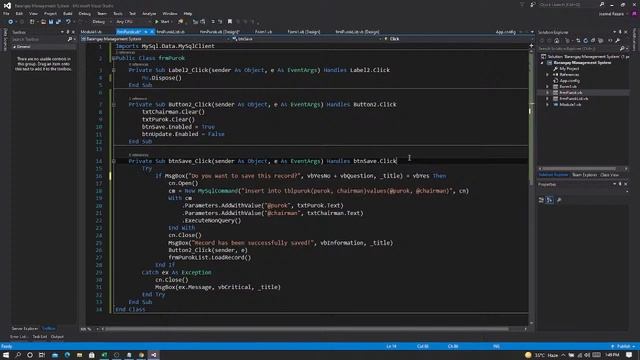The width and height of the screenshot is (640, 360).
Task: Click the Open File folder icon
Action: point(43,22)
